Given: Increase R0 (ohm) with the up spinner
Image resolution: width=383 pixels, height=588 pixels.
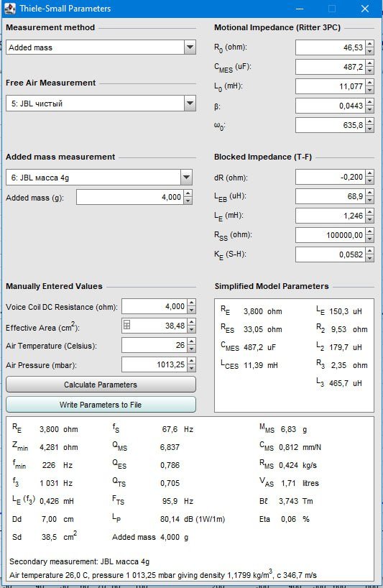Looking at the screenshot, I should click(x=370, y=44).
